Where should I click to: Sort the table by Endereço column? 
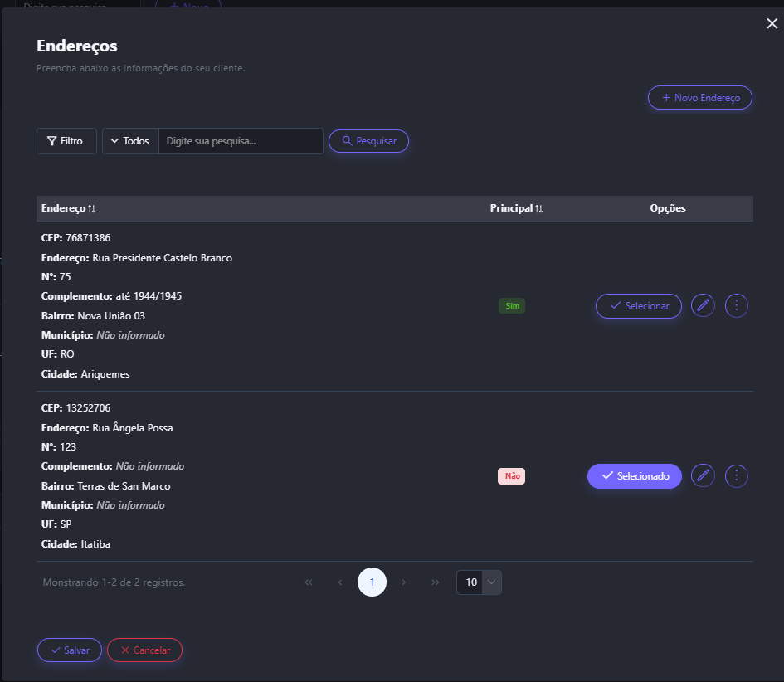tap(68, 208)
